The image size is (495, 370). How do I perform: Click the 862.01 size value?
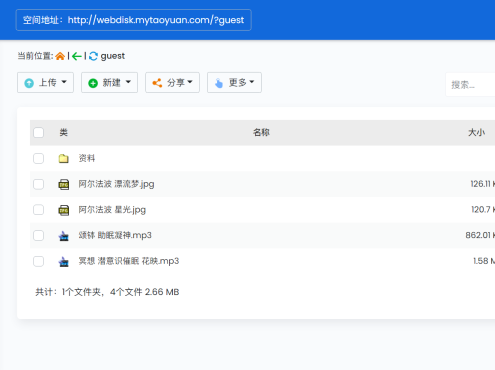click(x=480, y=235)
